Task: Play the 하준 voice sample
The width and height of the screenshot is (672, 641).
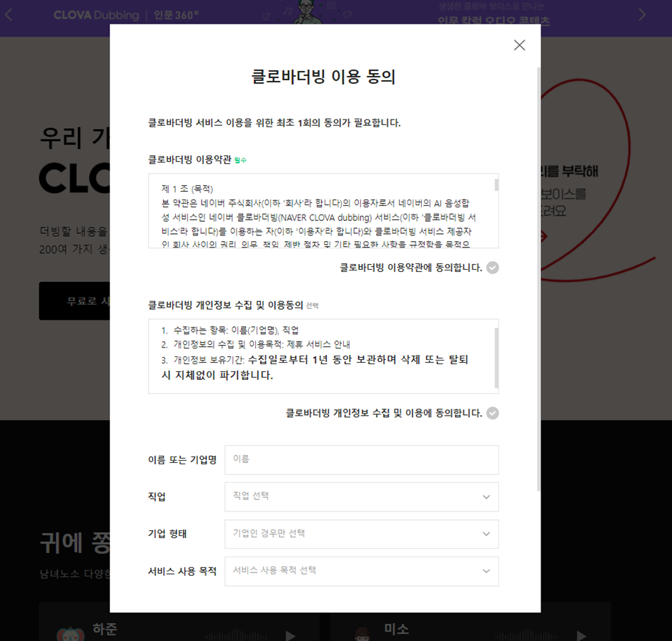Action: pos(290,635)
